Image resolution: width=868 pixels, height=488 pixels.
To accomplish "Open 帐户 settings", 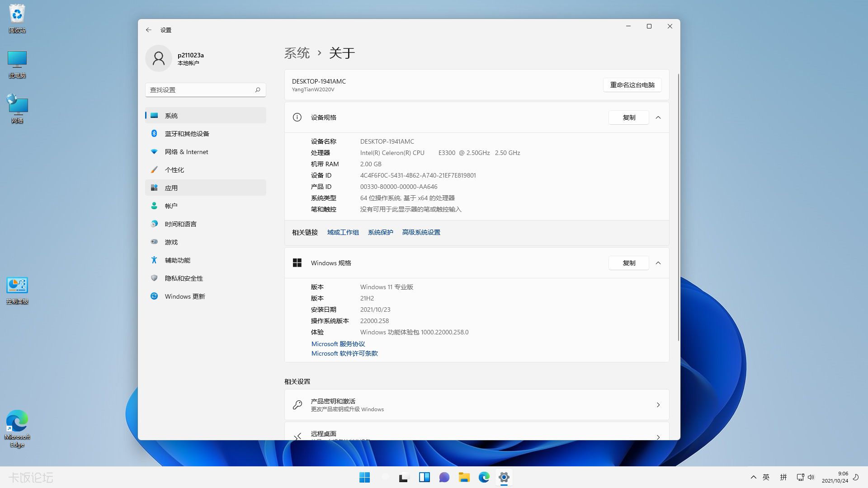I will (x=206, y=206).
